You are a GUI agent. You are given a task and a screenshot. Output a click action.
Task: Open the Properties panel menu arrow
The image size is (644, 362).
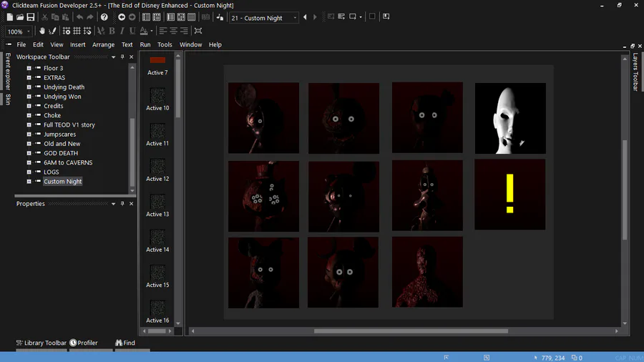[x=113, y=204]
